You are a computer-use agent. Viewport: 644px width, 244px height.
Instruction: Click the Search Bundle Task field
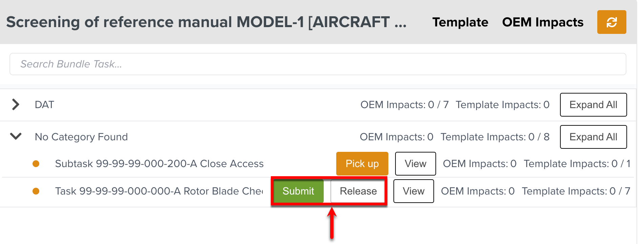click(318, 64)
